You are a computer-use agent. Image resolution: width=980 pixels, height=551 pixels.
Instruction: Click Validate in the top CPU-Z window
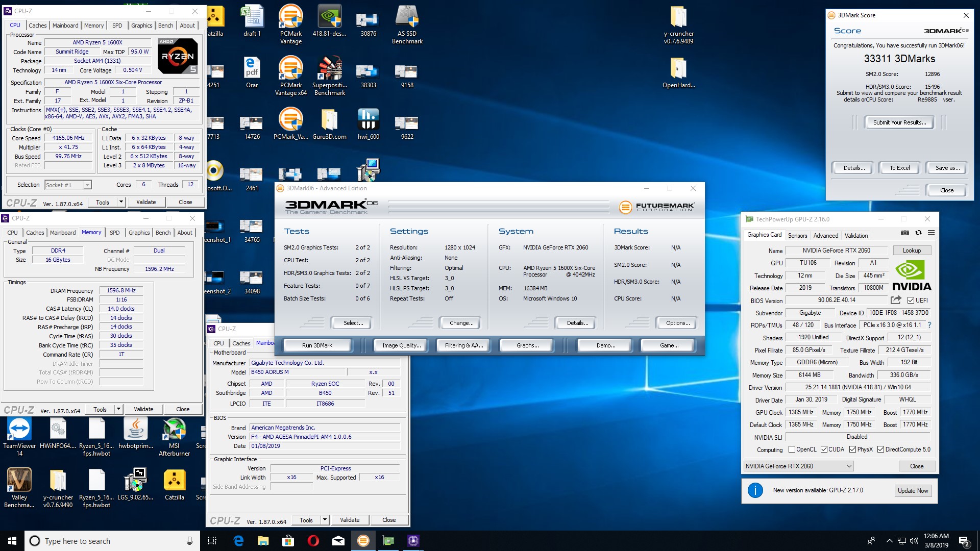coord(146,202)
